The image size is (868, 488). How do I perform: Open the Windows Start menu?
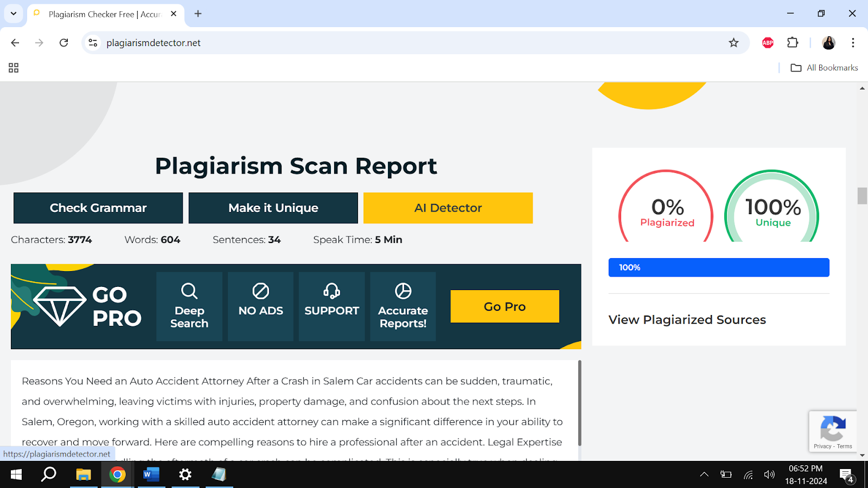(x=16, y=474)
